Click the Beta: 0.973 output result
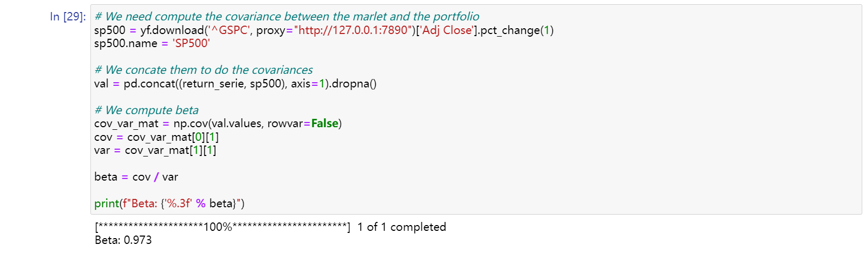This screenshot has height=257, width=868. 123,240
